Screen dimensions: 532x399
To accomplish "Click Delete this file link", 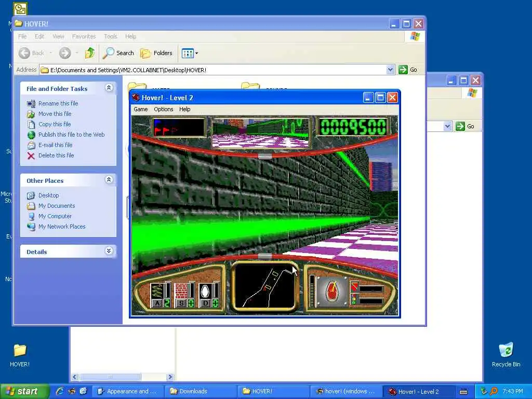I will [x=56, y=155].
